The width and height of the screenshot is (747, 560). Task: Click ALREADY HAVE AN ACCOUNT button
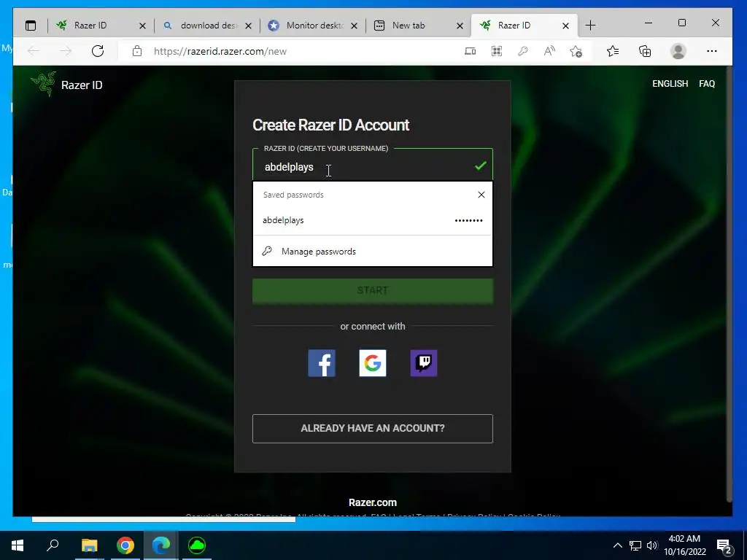pos(373,428)
